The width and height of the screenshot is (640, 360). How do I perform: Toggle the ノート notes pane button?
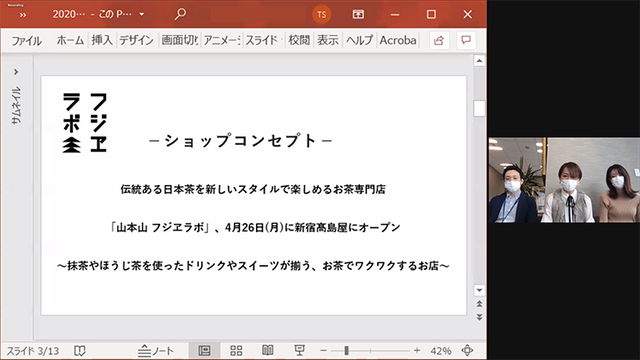155,351
